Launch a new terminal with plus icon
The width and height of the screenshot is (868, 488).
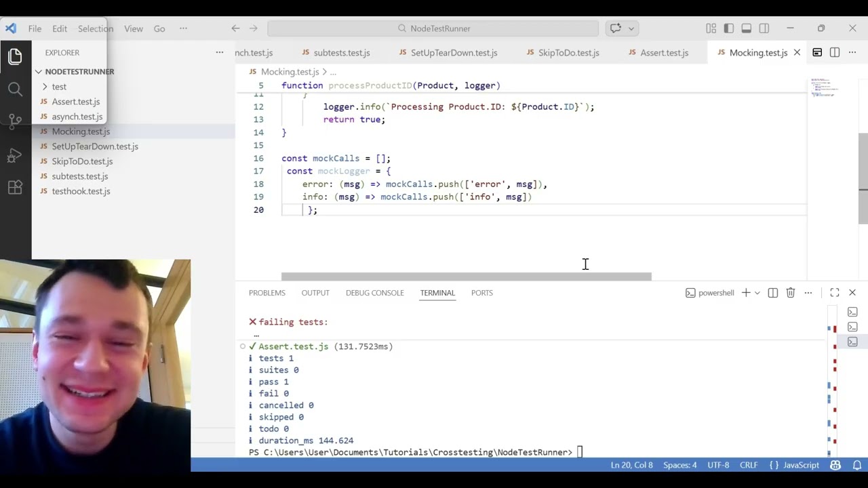click(x=745, y=293)
